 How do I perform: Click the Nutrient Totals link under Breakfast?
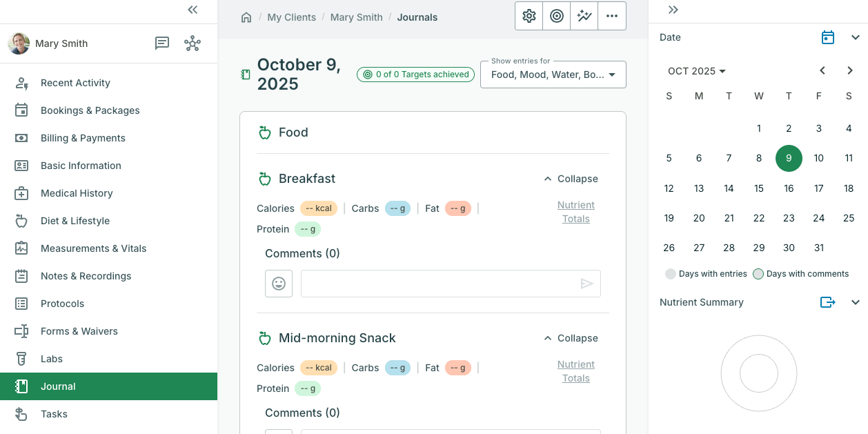(575, 212)
